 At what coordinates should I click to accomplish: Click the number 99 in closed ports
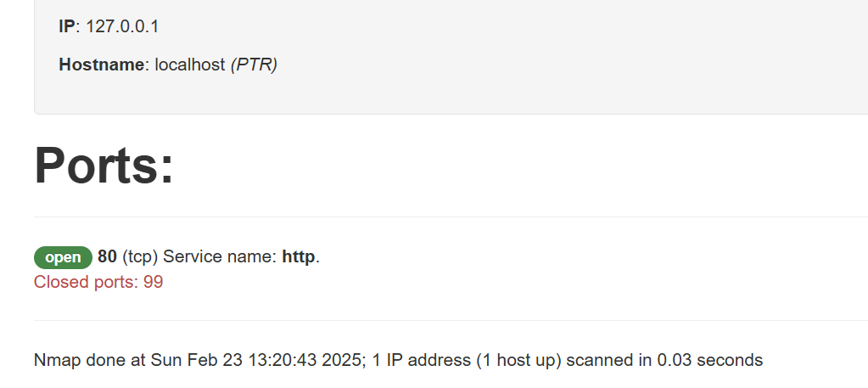(154, 282)
